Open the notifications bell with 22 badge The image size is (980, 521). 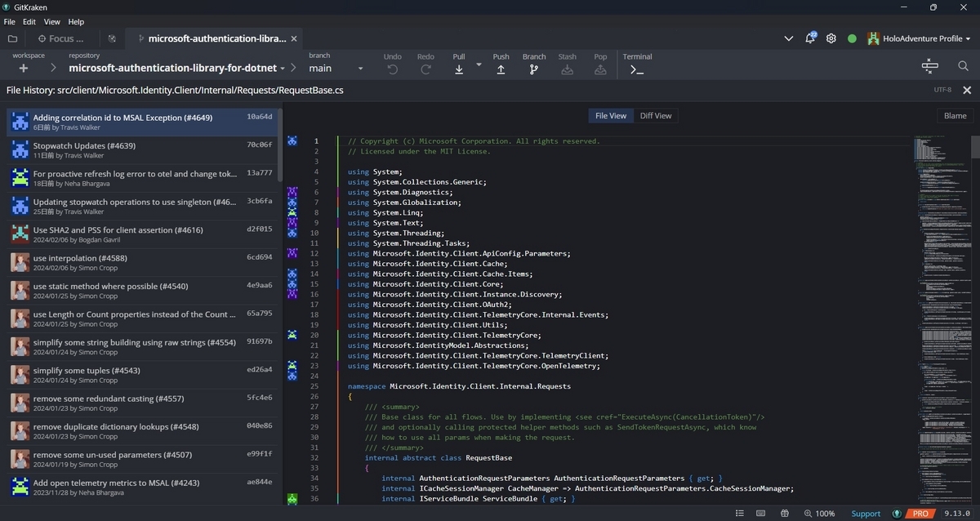click(x=810, y=38)
